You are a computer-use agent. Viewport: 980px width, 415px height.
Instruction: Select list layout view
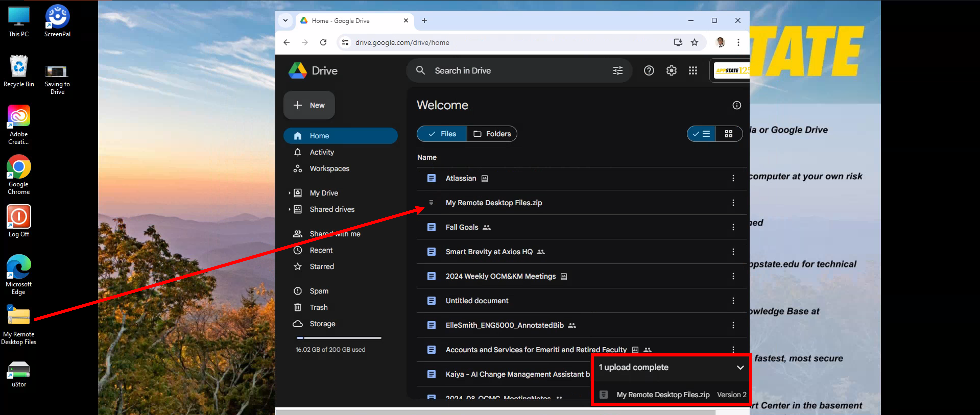click(701, 134)
